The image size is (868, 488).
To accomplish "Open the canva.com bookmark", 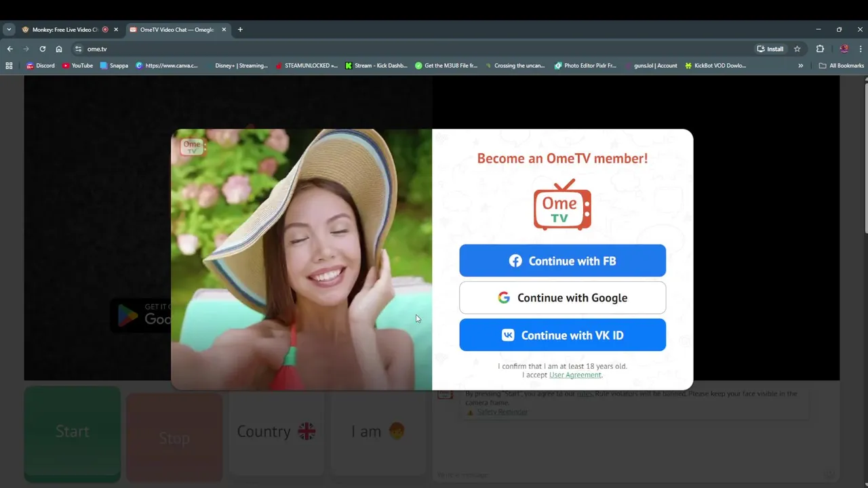I will click(167, 66).
